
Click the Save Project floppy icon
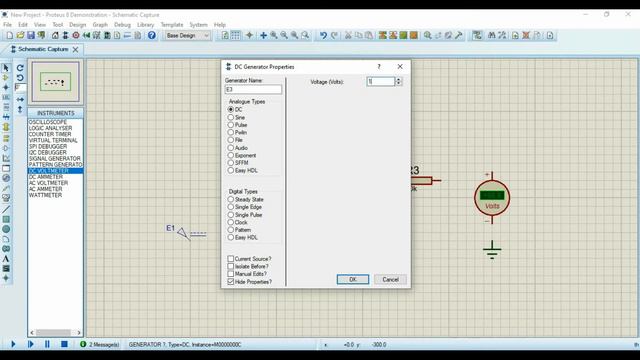[x=31, y=36]
